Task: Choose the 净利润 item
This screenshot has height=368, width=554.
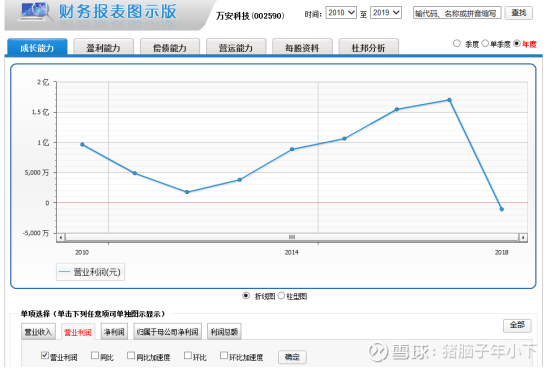Action: (x=114, y=332)
